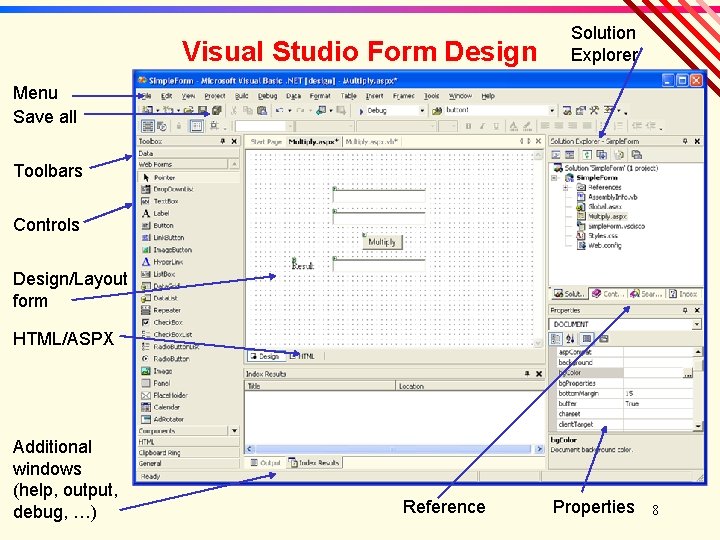
Task: Click the Property Pages icon in Properties toolbar
Action: pyautogui.click(x=604, y=339)
